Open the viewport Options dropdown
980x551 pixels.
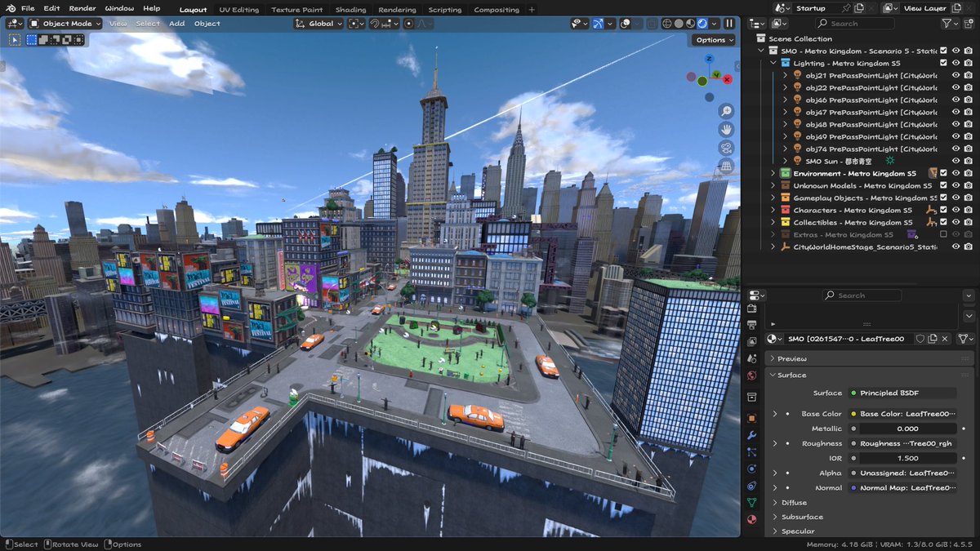713,39
